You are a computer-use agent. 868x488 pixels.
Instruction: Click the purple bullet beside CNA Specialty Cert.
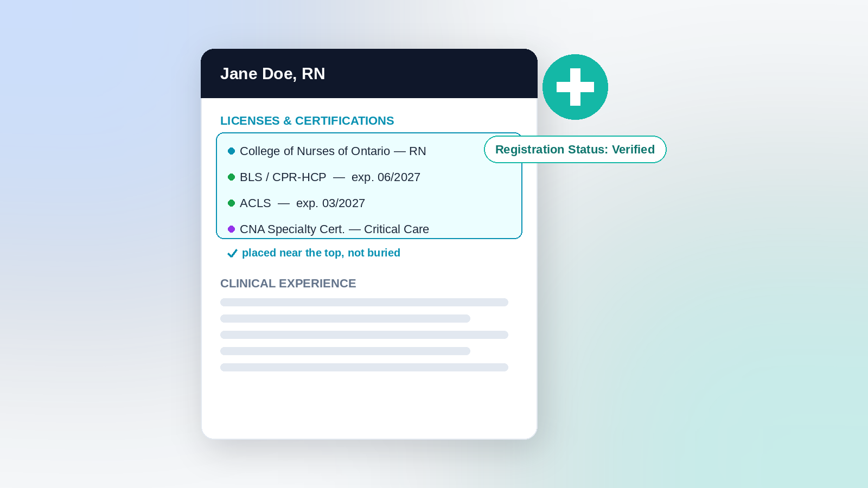[231, 229]
